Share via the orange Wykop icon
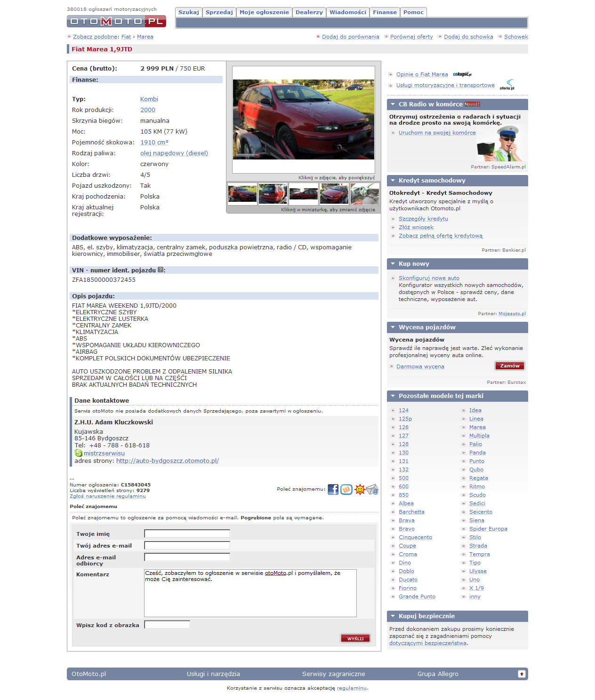This screenshot has width=595, height=700. pyautogui.click(x=346, y=489)
